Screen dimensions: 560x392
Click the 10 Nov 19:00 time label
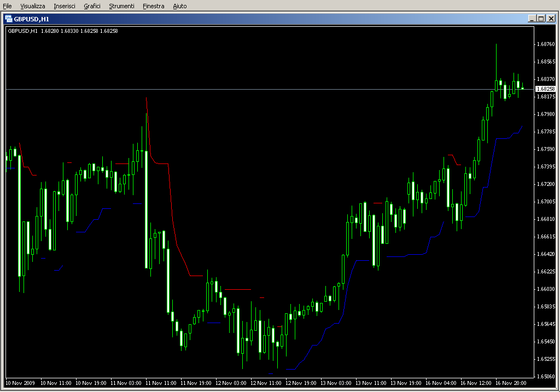91,383
